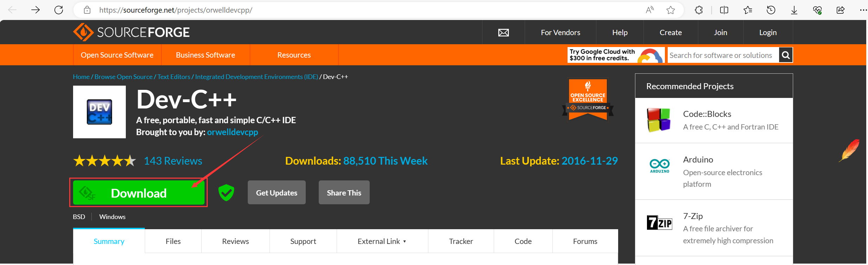Reload the page with refresh icon
The image size is (868, 265).
[x=59, y=10]
